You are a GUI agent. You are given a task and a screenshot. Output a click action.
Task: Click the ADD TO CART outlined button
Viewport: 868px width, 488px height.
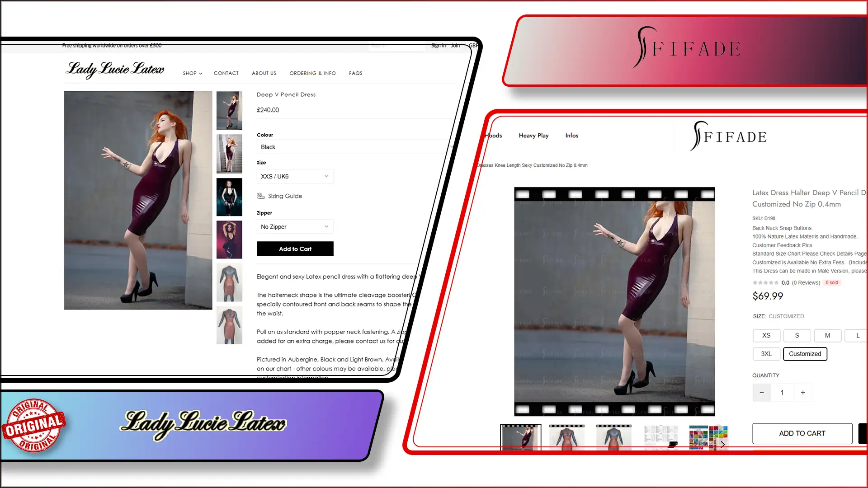click(x=802, y=433)
